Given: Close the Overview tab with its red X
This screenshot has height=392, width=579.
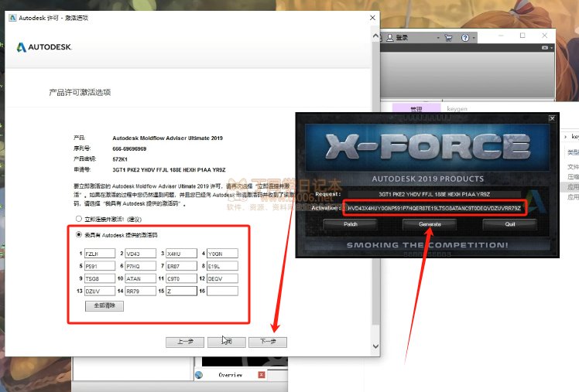Looking at the screenshot, I should (262, 375).
